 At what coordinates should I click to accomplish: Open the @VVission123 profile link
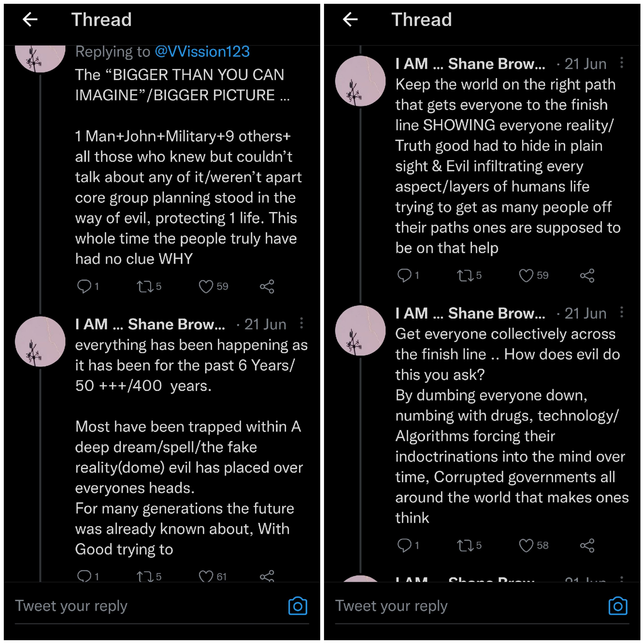click(x=202, y=52)
